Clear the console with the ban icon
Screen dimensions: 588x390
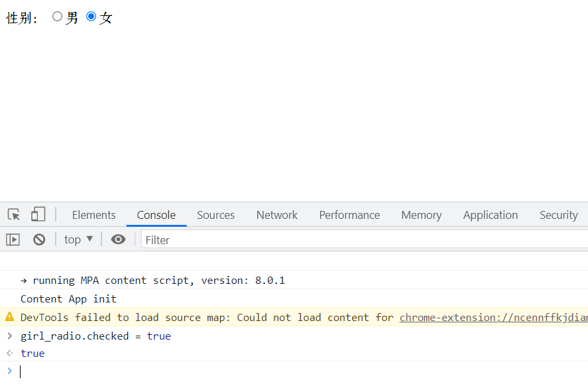coord(39,239)
